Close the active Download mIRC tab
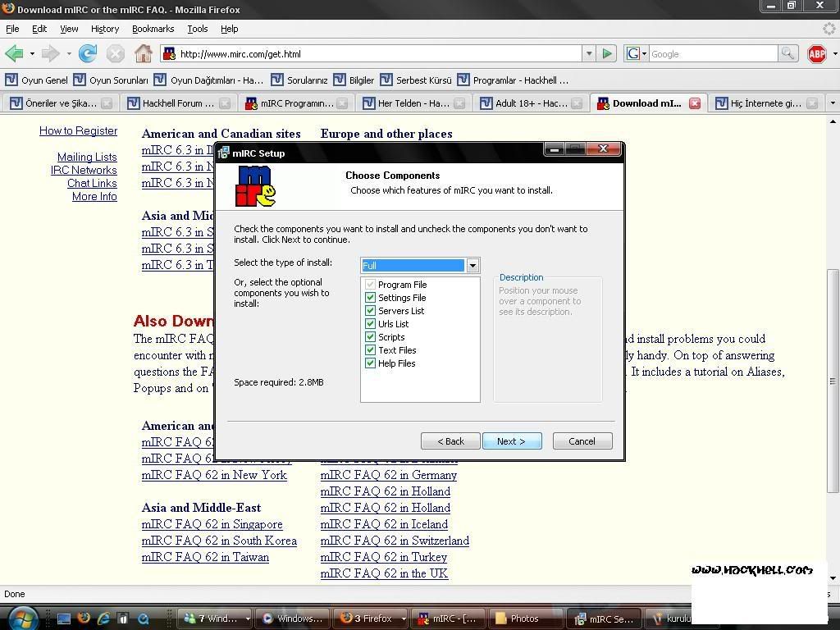The image size is (840, 630). click(x=695, y=103)
